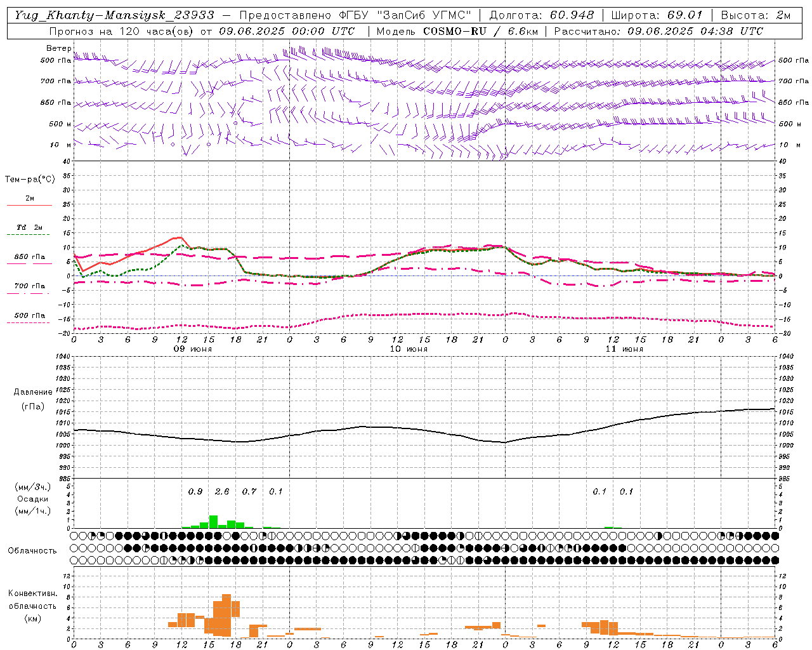Viewport: 812px width, 650px height.
Task: Click the tallest orange convective cloud bar
Action: pos(226,615)
